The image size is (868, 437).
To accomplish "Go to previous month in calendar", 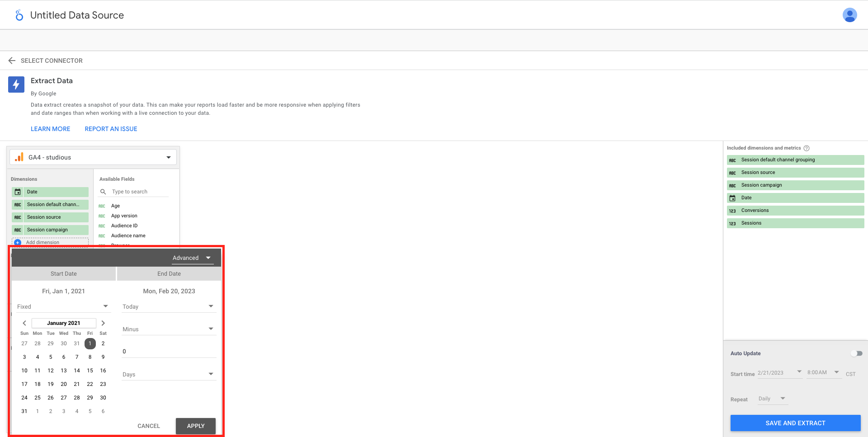I will (24, 323).
